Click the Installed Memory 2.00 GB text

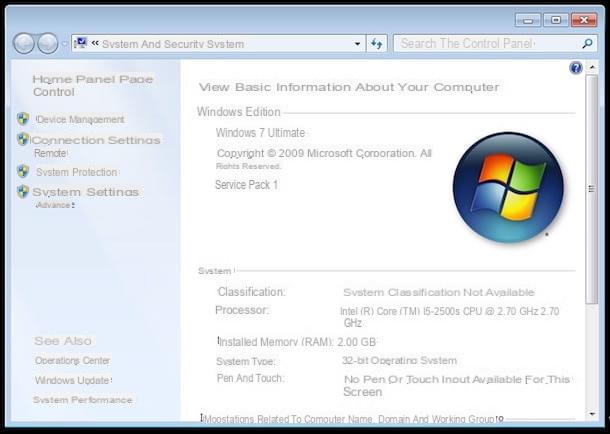[x=297, y=342]
